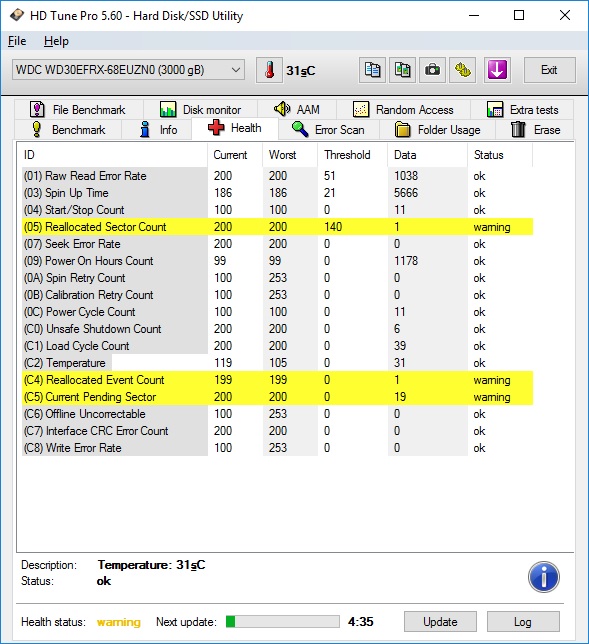Save screenshot using the camera icon
The width and height of the screenshot is (589, 644).
pos(432,70)
